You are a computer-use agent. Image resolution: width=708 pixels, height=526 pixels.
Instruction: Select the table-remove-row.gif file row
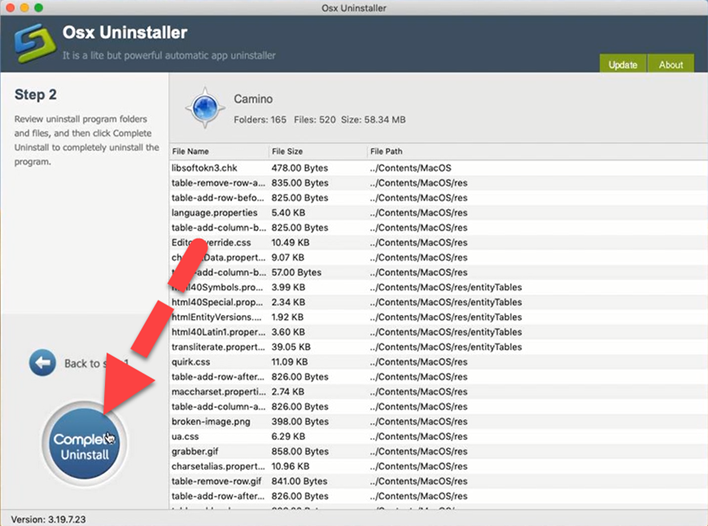[x=438, y=481]
